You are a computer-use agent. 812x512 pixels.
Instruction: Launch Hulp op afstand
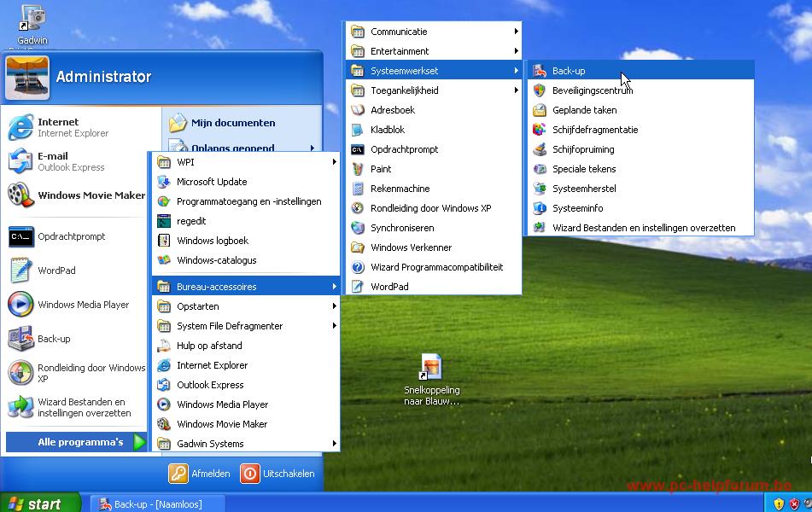coord(246,346)
